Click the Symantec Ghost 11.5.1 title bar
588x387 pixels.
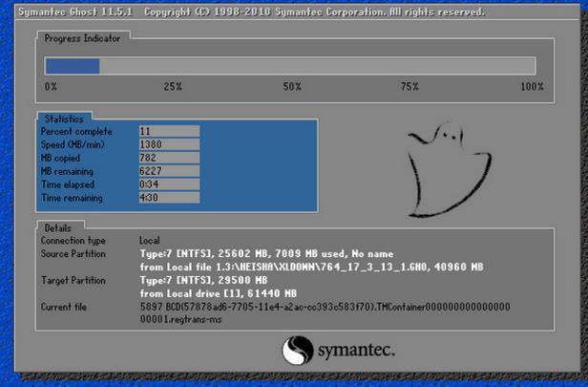[248, 12]
